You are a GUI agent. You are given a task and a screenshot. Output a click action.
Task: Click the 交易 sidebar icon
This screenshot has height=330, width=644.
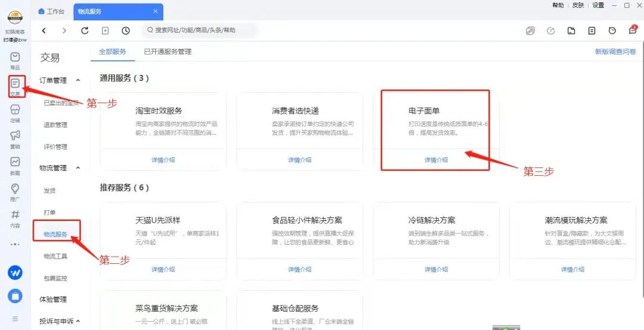pyautogui.click(x=16, y=85)
